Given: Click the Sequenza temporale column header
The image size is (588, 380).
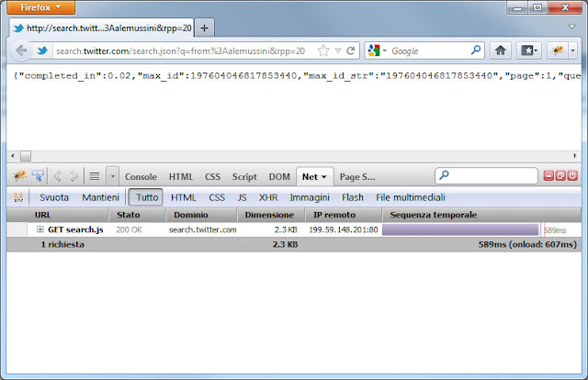Looking at the screenshot, I should pyautogui.click(x=481, y=215).
